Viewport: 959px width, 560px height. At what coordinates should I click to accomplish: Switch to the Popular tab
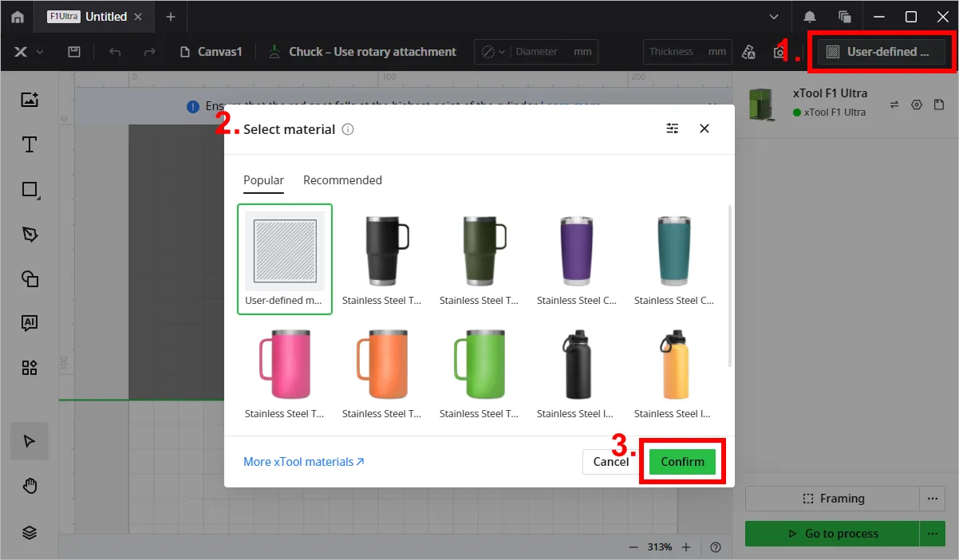(x=263, y=180)
